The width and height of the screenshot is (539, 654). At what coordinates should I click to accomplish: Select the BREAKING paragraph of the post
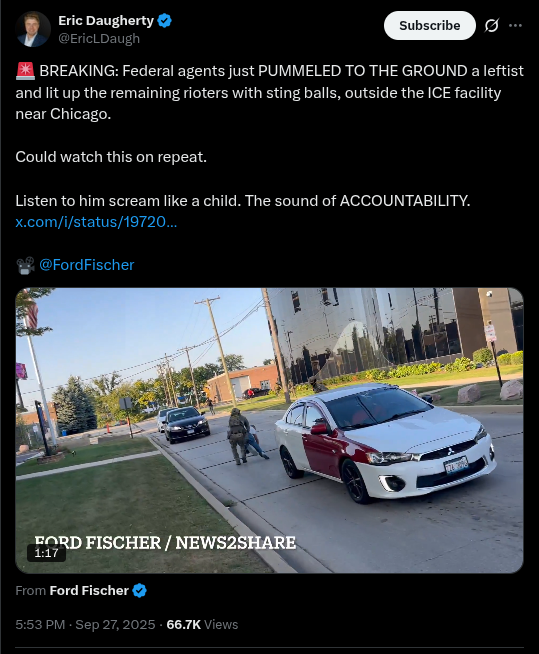[270, 92]
